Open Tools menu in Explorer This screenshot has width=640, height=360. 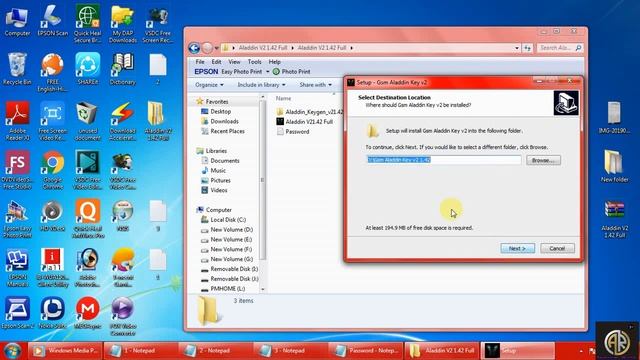(x=254, y=62)
